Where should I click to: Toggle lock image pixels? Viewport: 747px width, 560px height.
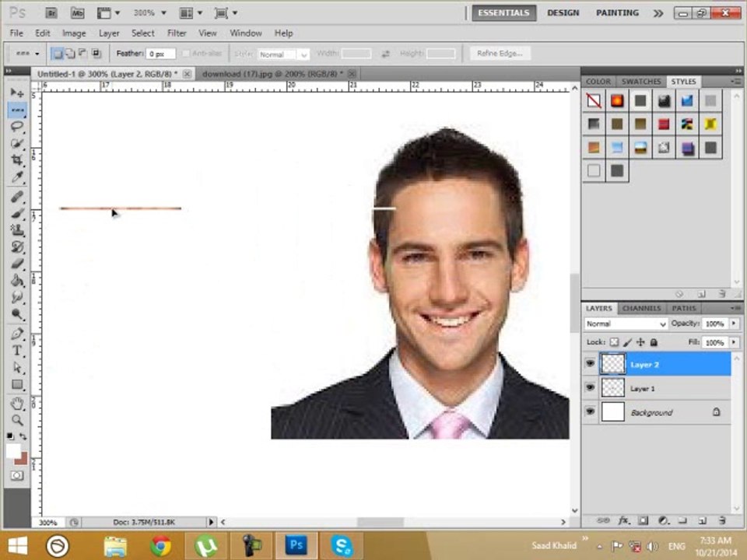[627, 342]
